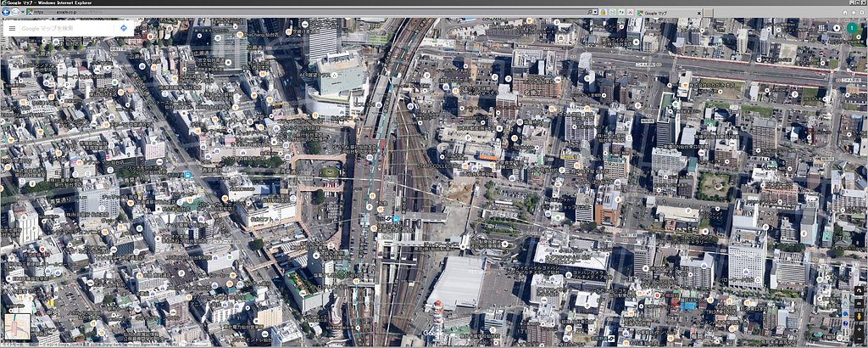Open the green Google account avatar
Screen dimensions: 868x348
(852, 28)
